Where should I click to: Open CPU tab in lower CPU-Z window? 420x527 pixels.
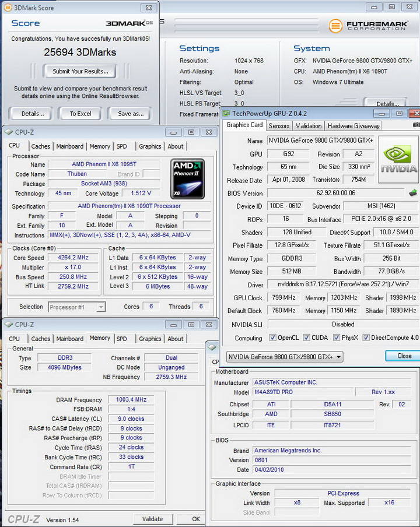pos(14,339)
